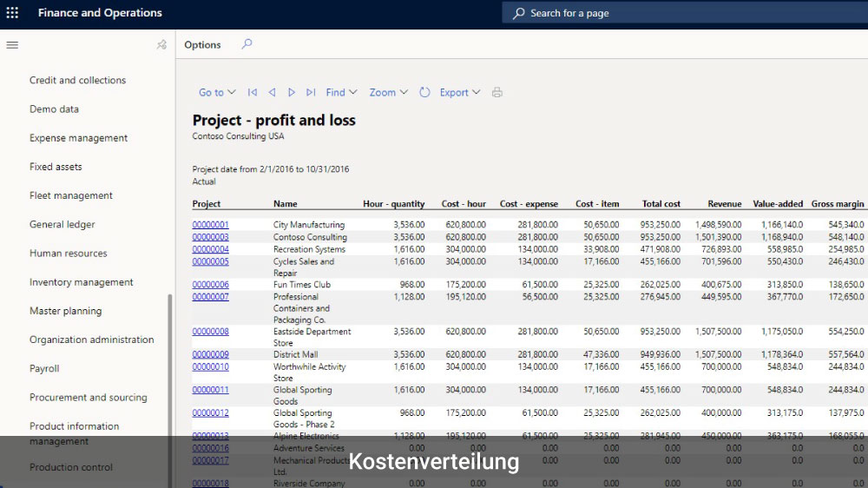Click the Project column header
Viewport: 868px width, 488px height.
tap(207, 204)
